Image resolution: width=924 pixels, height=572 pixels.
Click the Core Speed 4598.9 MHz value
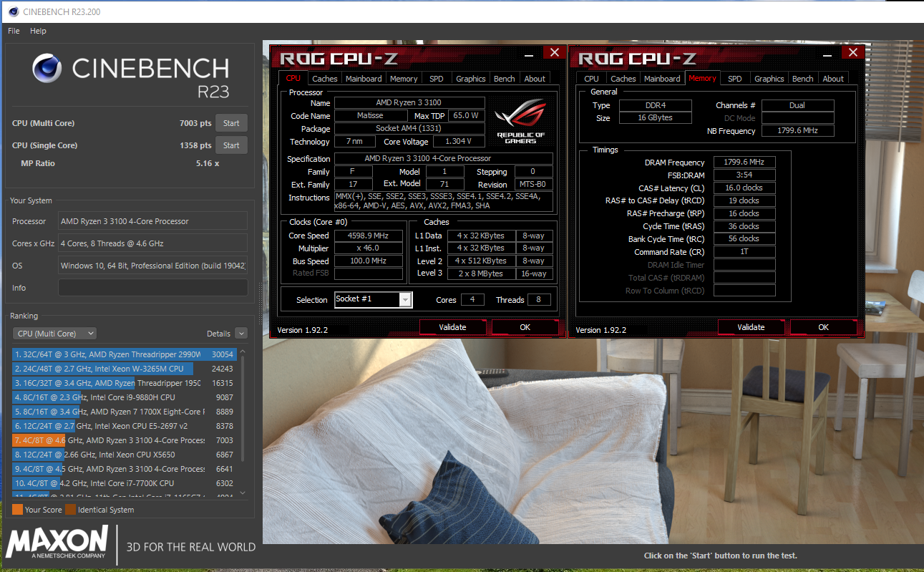(369, 236)
